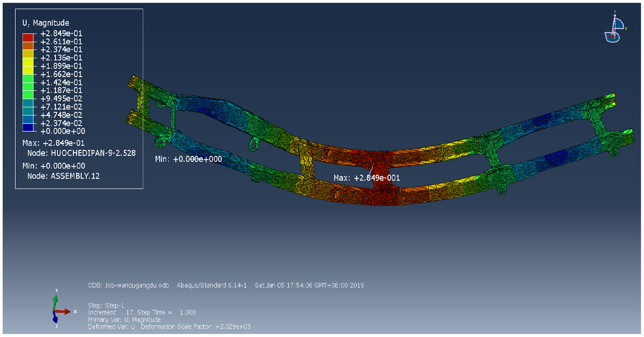Click the yellow +1.899e-01 legend swatch
Screen dimensions: 644x337
[x=28, y=70]
